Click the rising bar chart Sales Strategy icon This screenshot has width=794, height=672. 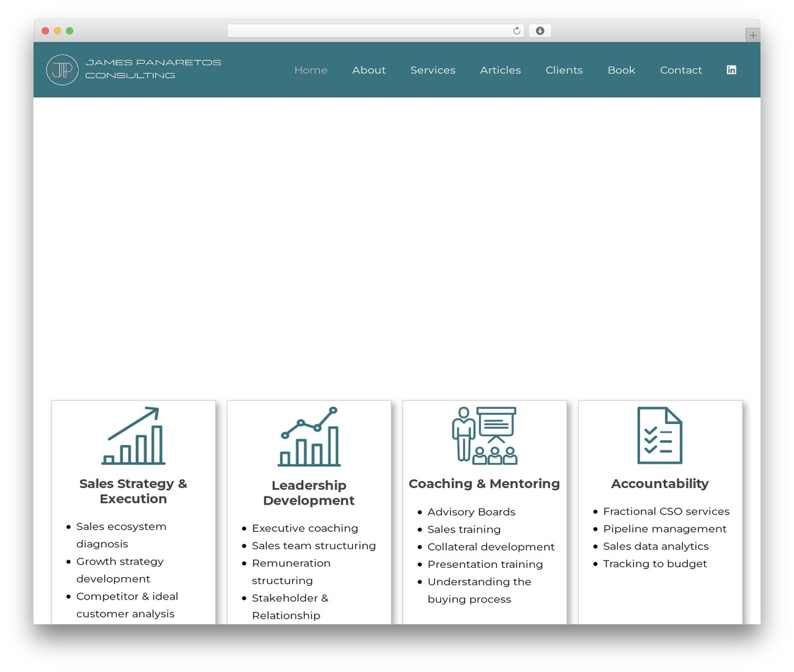tap(133, 436)
